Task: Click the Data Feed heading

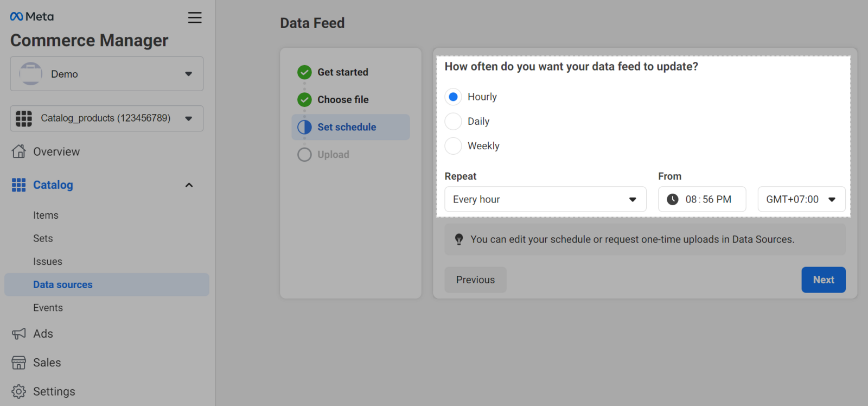Action: tap(312, 23)
